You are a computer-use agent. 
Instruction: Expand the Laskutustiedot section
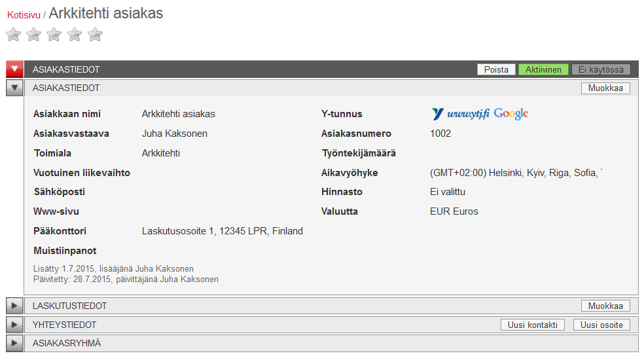tap(14, 306)
